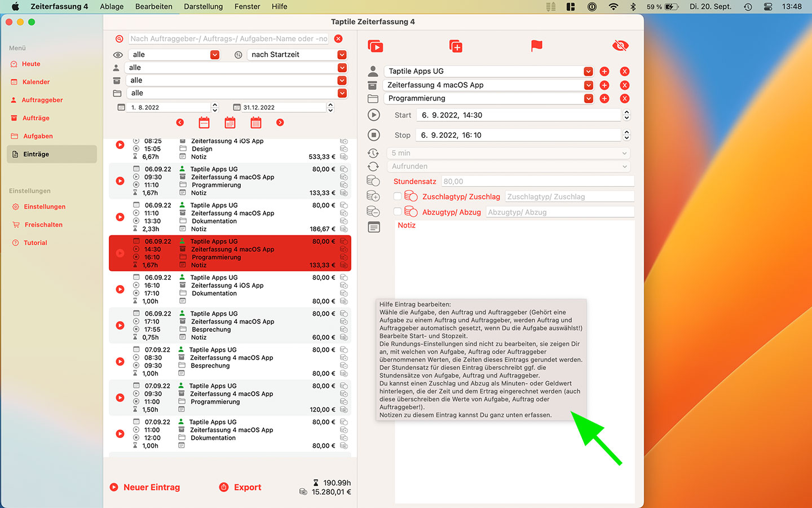Click the sort order arrows icon
This screenshot has height=508, width=812.
click(x=239, y=55)
